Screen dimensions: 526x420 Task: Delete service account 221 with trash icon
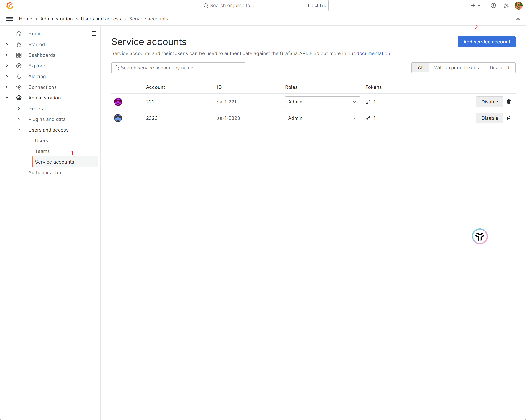click(509, 102)
